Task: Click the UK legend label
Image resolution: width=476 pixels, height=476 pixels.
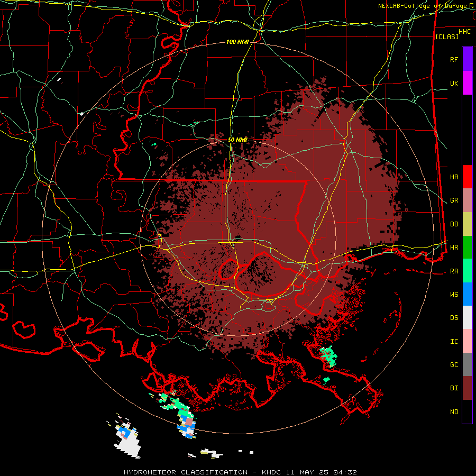Action: (x=454, y=83)
